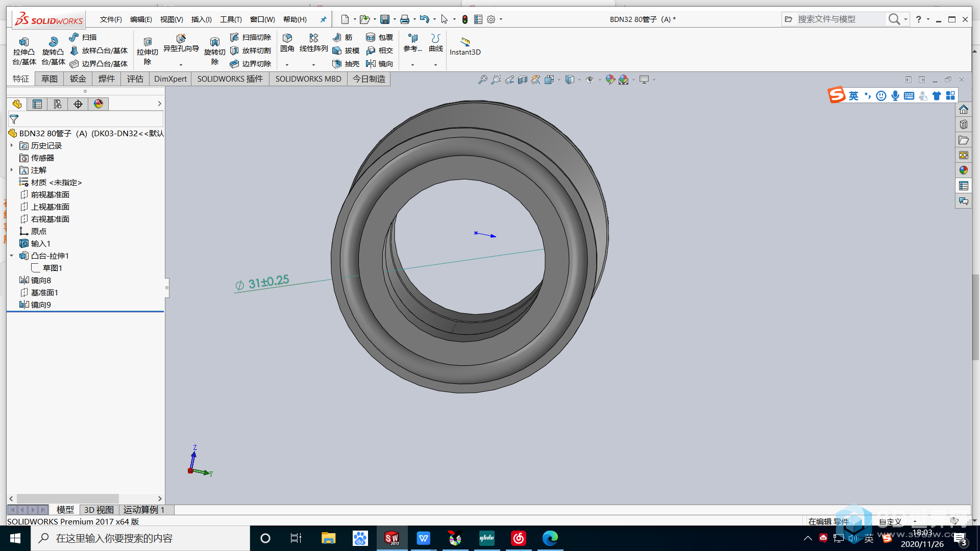Open the 文件(F) menu
Screen dimensions: 980x551
pyautogui.click(x=111, y=19)
